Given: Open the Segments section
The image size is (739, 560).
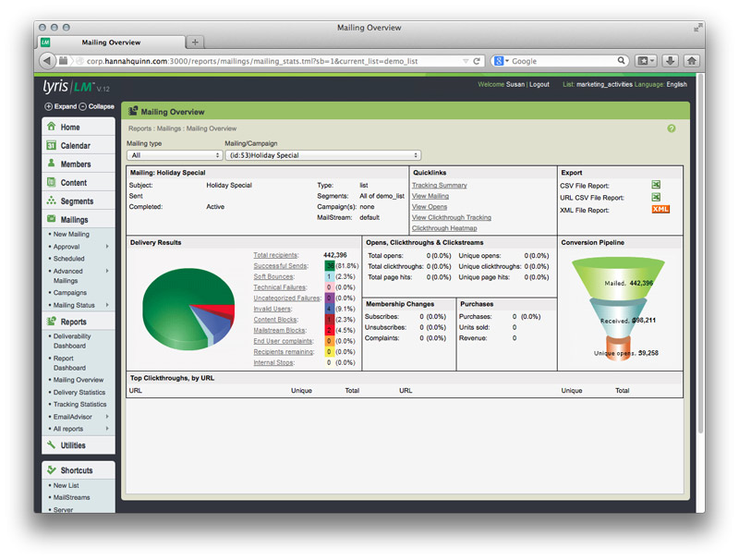Looking at the screenshot, I should click(x=77, y=201).
